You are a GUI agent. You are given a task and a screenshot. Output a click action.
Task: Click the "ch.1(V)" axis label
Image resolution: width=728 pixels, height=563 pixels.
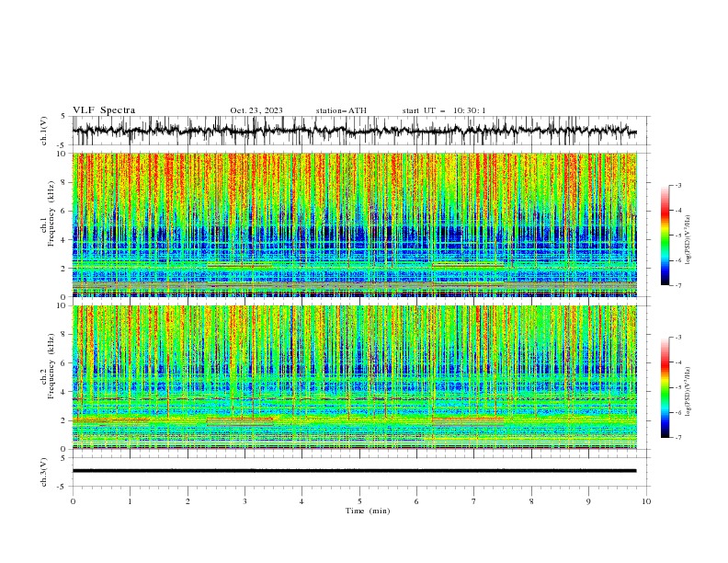[44, 131]
